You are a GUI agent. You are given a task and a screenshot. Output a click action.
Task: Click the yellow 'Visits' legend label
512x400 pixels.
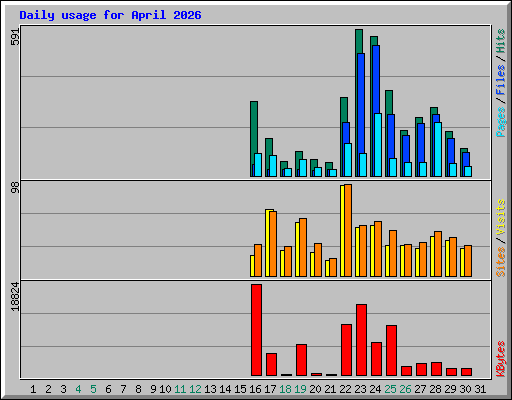coord(501,217)
